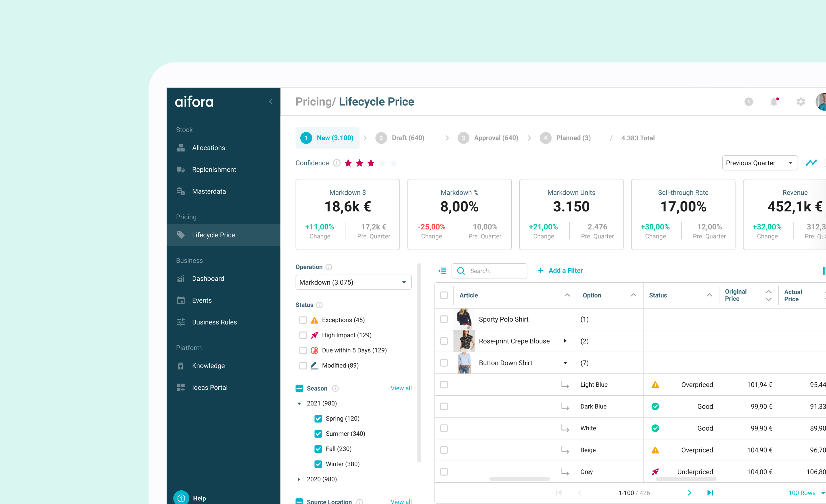This screenshot has height=504, width=826.
Task: Click the Status filter info icon
Action: pos(320,305)
